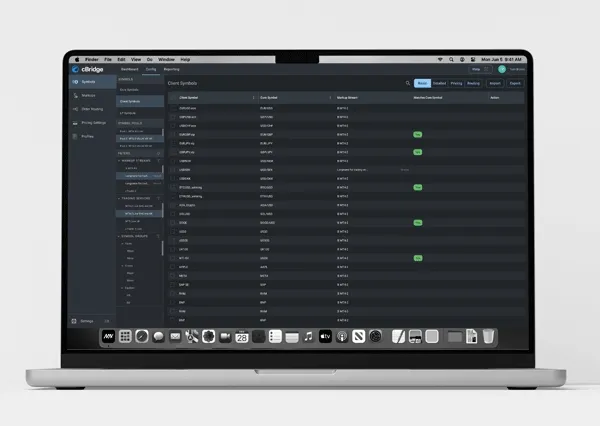This screenshot has height=426, width=600.
Task: Click the search magnifier icon above table
Action: click(x=407, y=84)
